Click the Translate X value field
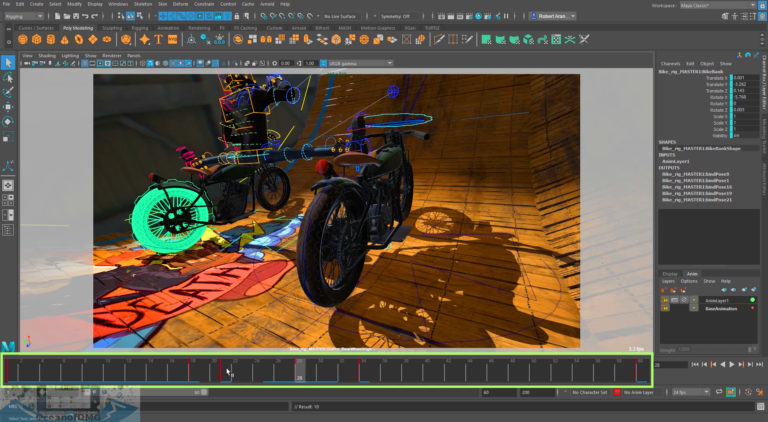Screen dimensions: 768x422 point(745,78)
